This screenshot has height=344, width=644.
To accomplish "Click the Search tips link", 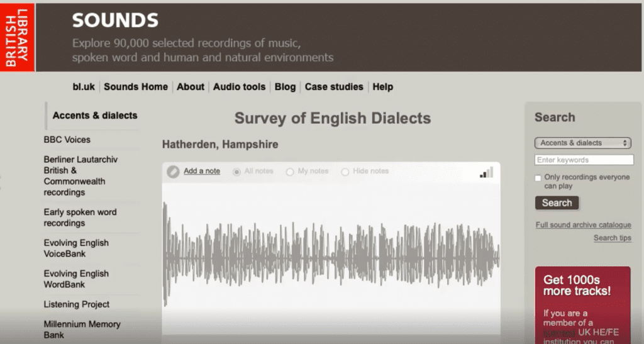I will coord(612,238).
